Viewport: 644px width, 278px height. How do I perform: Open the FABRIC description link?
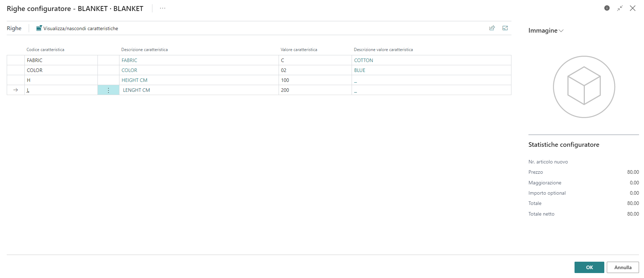[x=129, y=61]
